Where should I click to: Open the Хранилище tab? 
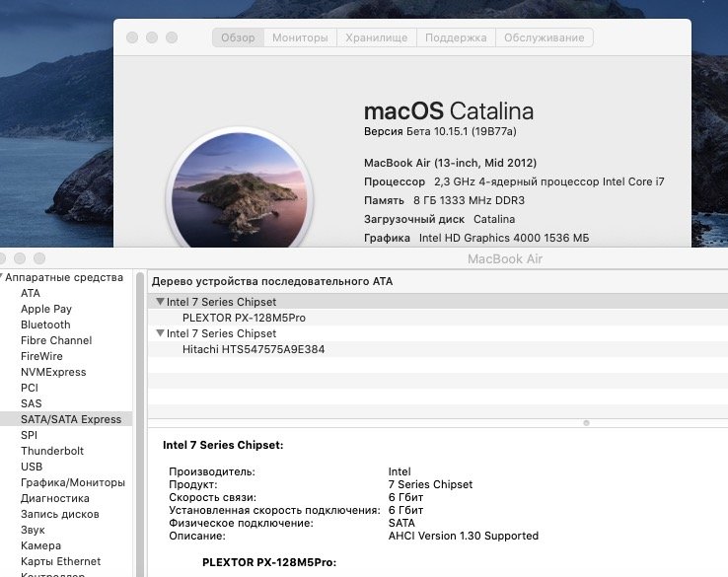(377, 37)
